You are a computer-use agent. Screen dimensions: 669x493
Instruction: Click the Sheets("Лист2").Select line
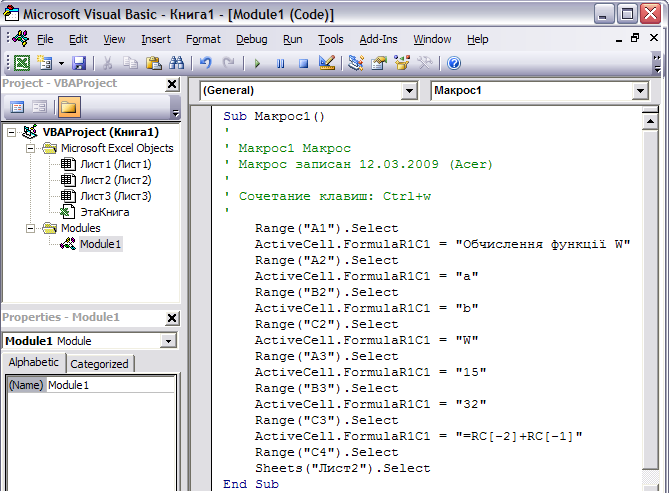coord(343,468)
